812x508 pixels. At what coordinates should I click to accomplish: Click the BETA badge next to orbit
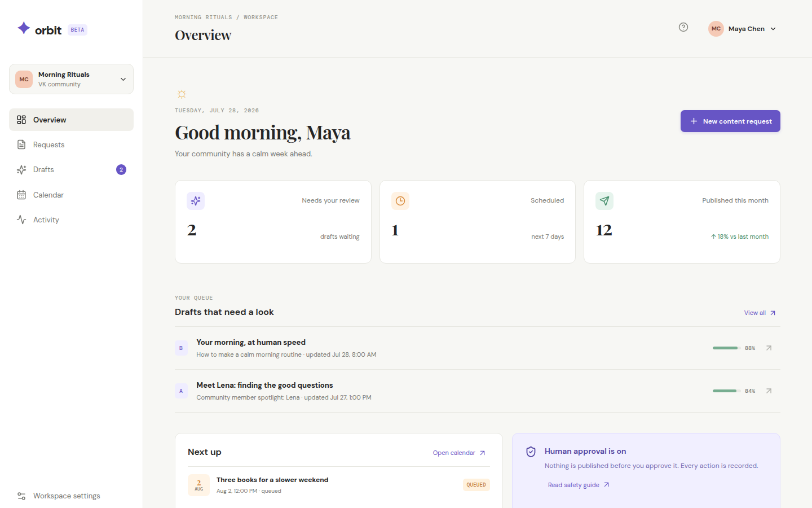(77, 30)
